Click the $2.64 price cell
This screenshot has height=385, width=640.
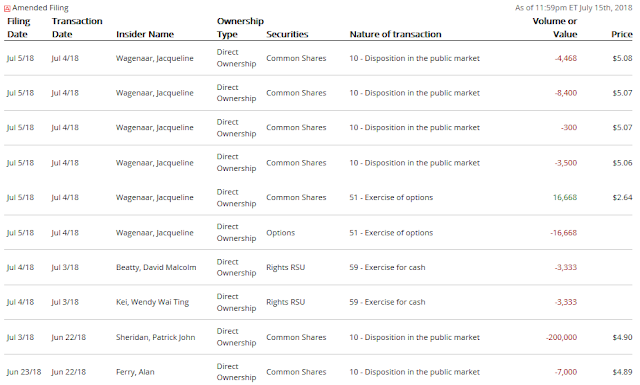point(622,198)
